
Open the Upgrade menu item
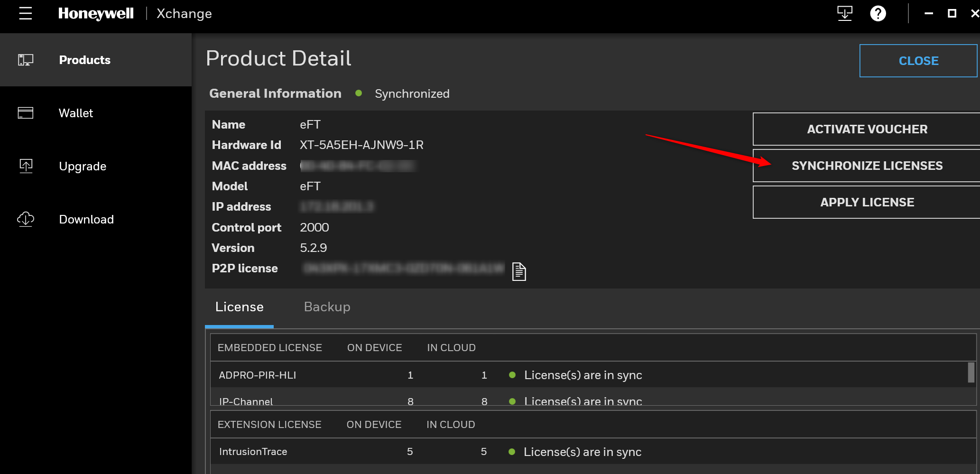click(83, 166)
